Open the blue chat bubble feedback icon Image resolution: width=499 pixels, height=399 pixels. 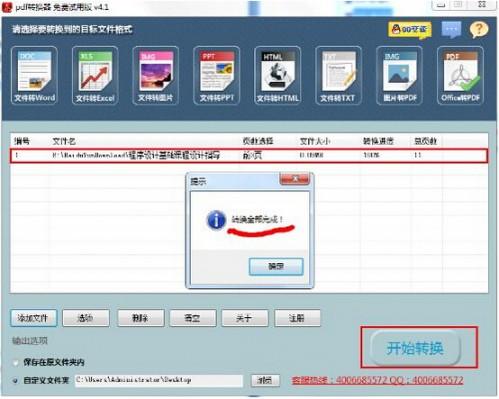[451, 30]
